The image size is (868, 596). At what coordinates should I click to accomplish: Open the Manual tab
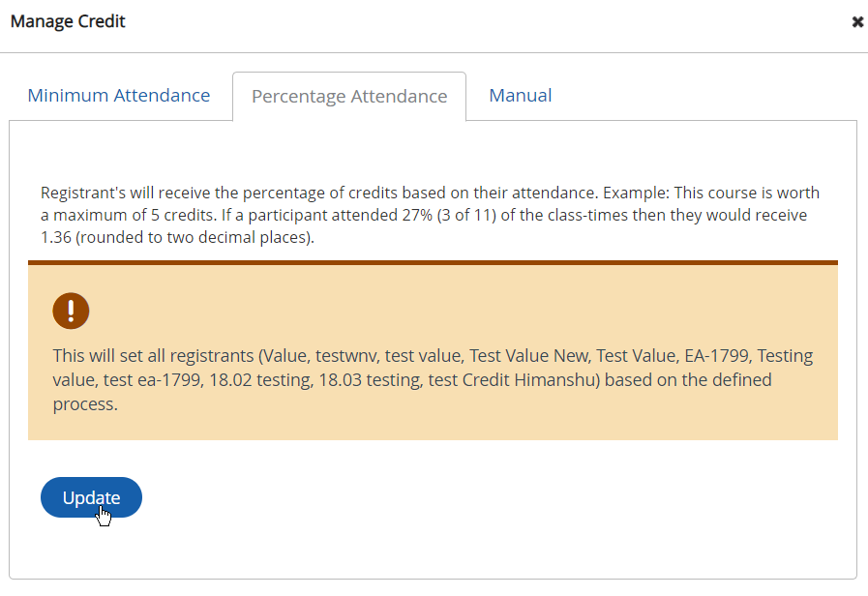coord(521,95)
